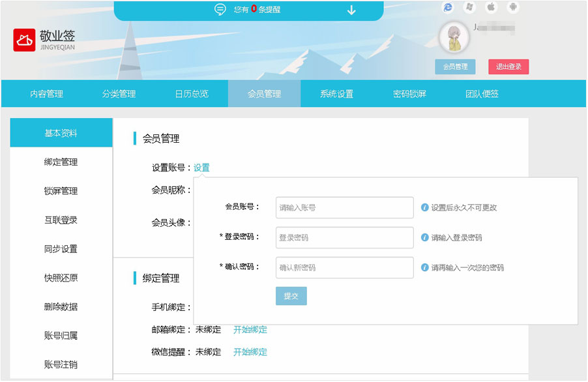Click the 会员管理 button under the avatar
Viewport: 588px width, 382px height.
455,66
